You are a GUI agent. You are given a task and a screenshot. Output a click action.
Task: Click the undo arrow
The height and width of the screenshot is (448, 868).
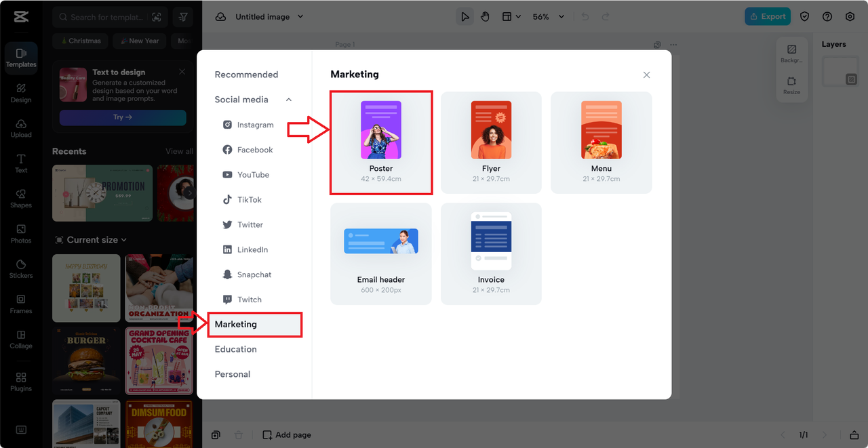585,17
